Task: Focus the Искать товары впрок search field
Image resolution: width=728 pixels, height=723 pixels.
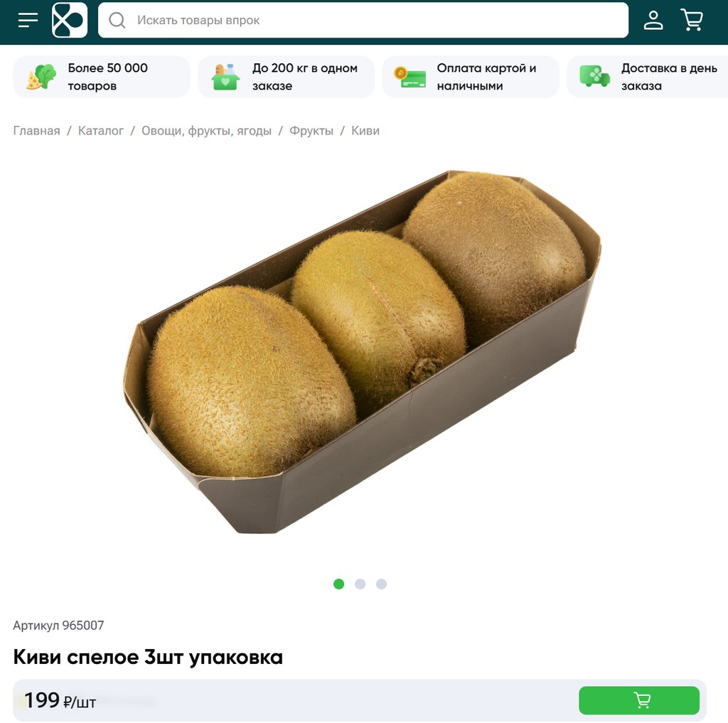Action: click(x=363, y=20)
